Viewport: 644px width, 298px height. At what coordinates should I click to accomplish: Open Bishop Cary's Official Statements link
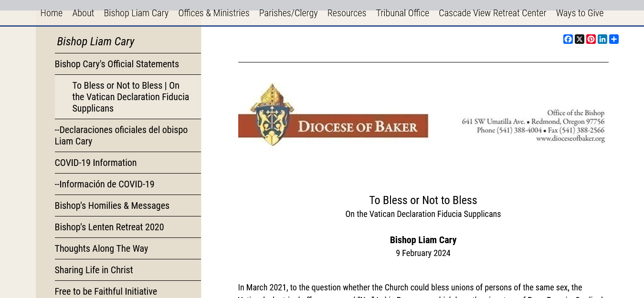pos(117,64)
